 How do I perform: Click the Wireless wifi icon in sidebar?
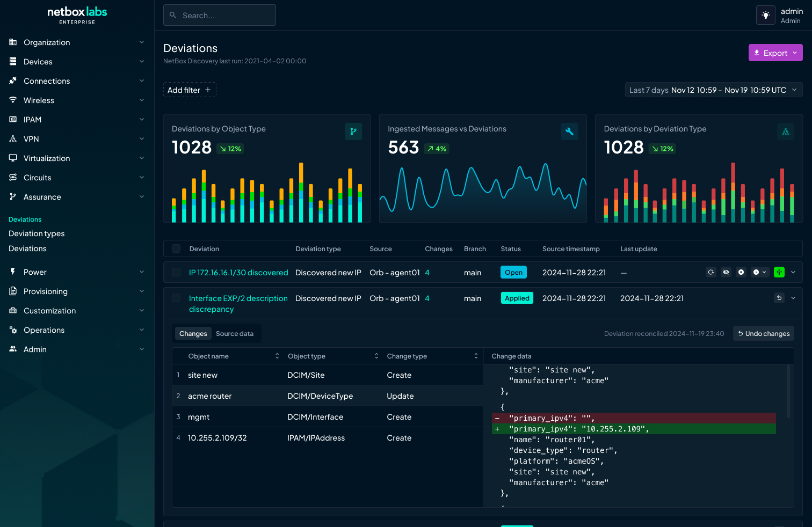tap(13, 100)
